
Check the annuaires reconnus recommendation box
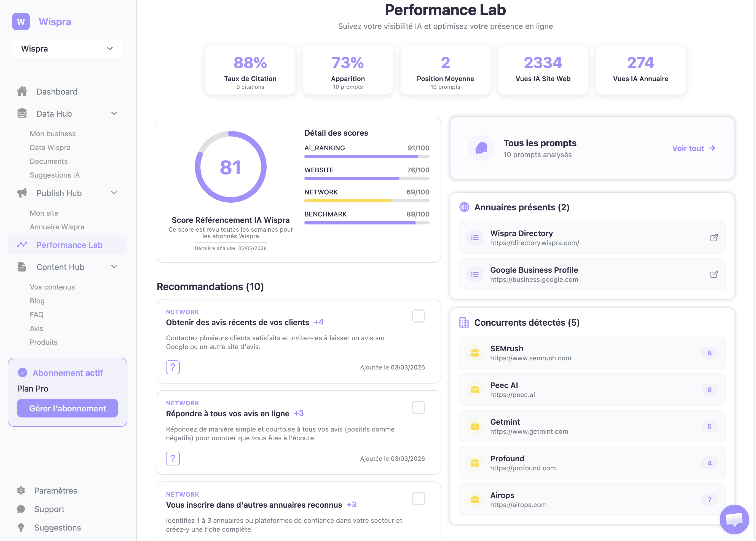[419, 498]
